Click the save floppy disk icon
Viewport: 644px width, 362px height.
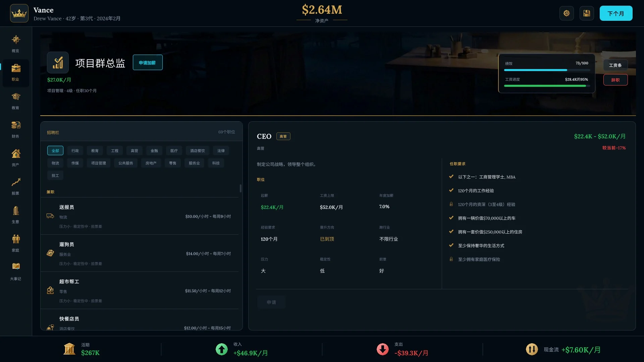[587, 13]
